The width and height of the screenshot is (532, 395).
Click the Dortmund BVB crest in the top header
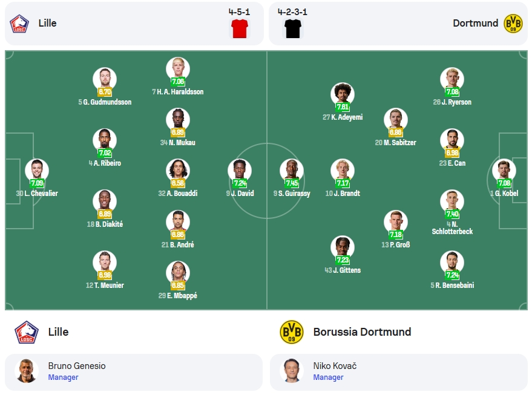(513, 24)
